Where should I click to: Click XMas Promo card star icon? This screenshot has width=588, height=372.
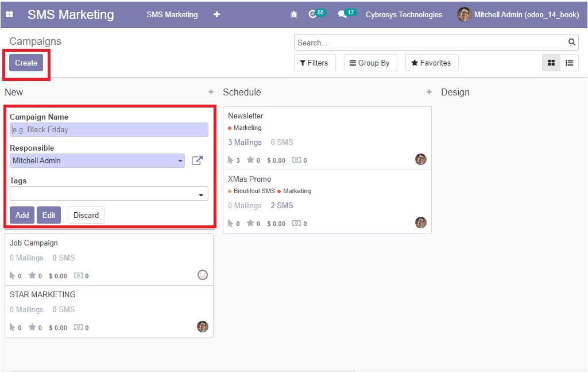tap(250, 223)
